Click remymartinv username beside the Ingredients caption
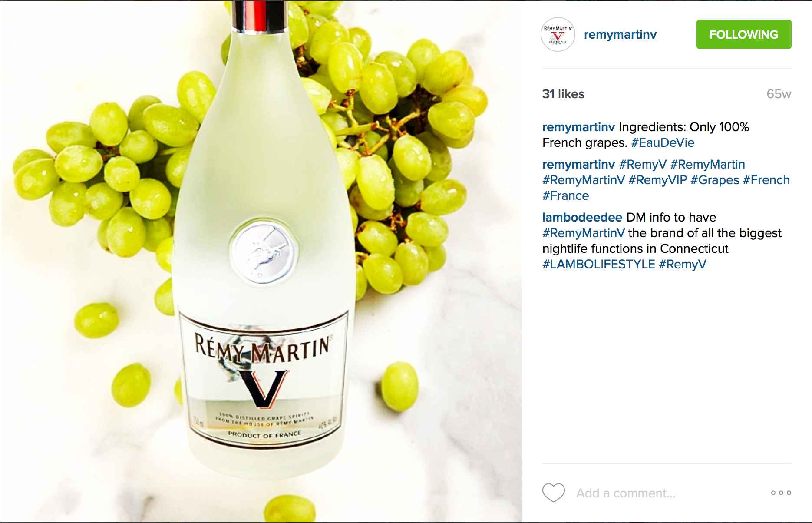 tap(578, 127)
